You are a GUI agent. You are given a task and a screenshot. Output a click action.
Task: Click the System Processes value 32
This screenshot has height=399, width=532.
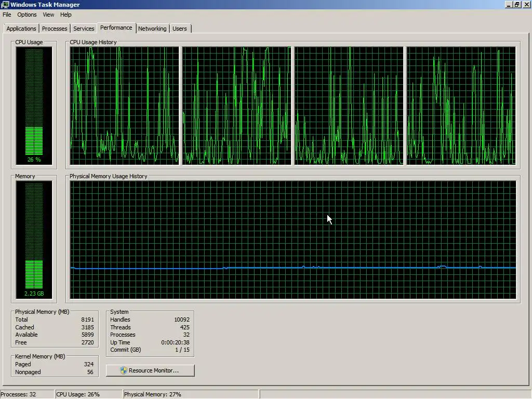[187, 335]
